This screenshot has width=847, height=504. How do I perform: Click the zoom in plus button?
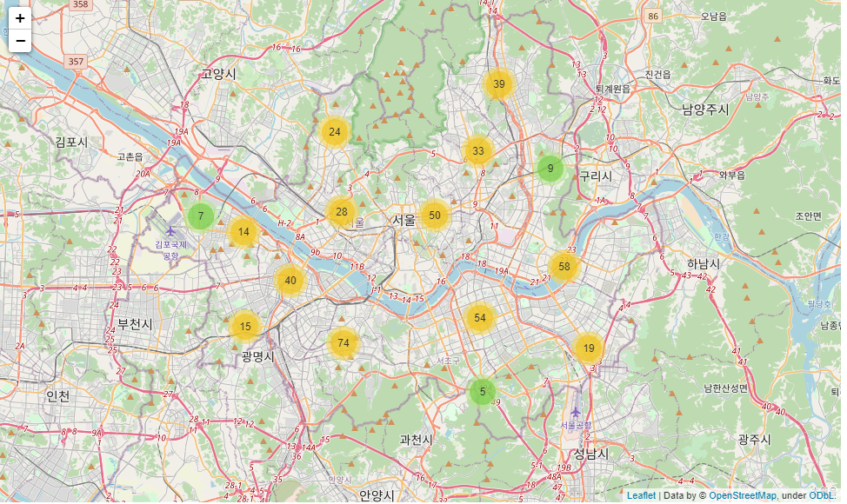coord(20,18)
